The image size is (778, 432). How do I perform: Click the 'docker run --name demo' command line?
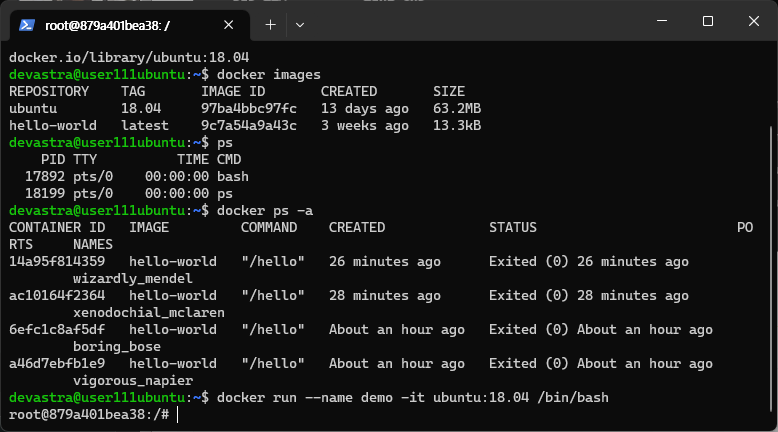point(413,398)
